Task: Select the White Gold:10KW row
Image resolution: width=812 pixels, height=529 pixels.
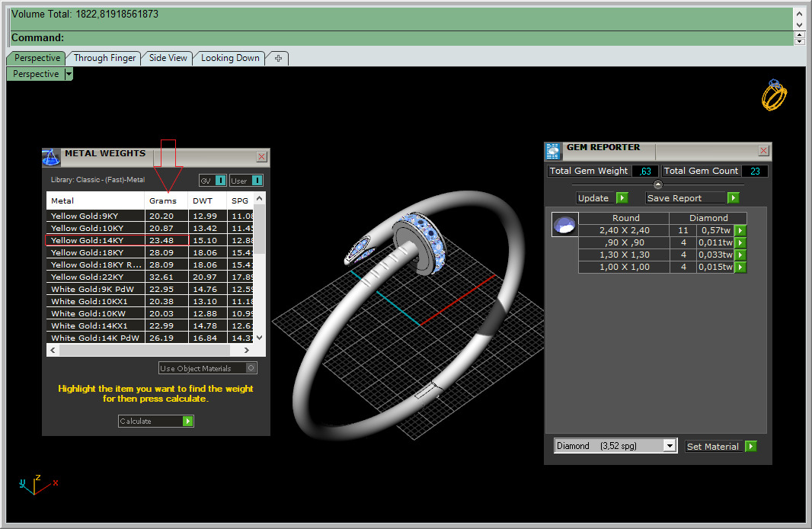Action: (x=150, y=313)
